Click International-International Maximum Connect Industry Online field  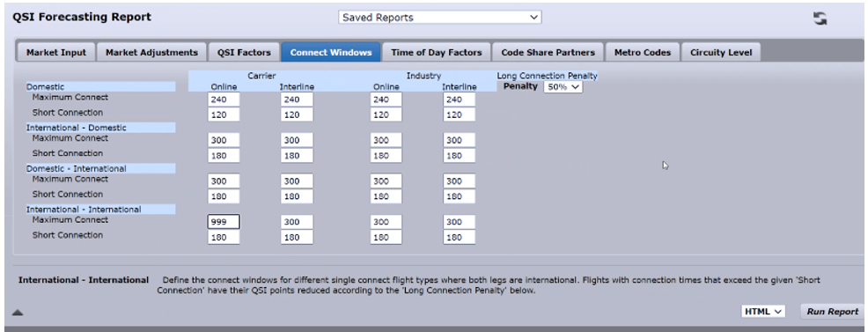(386, 222)
